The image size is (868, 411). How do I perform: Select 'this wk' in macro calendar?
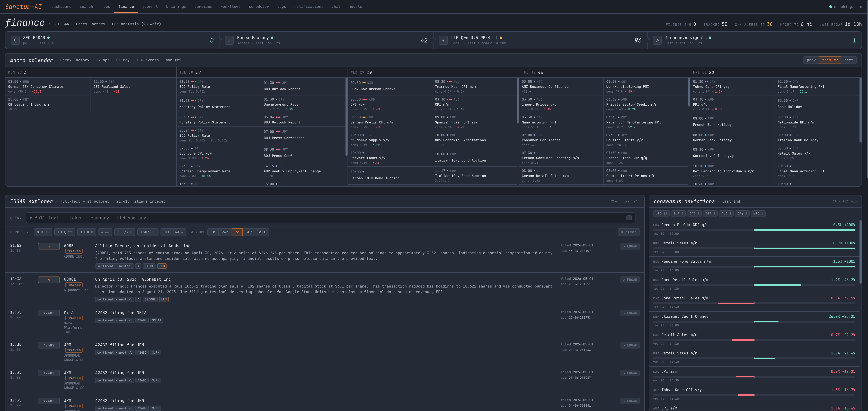click(830, 60)
